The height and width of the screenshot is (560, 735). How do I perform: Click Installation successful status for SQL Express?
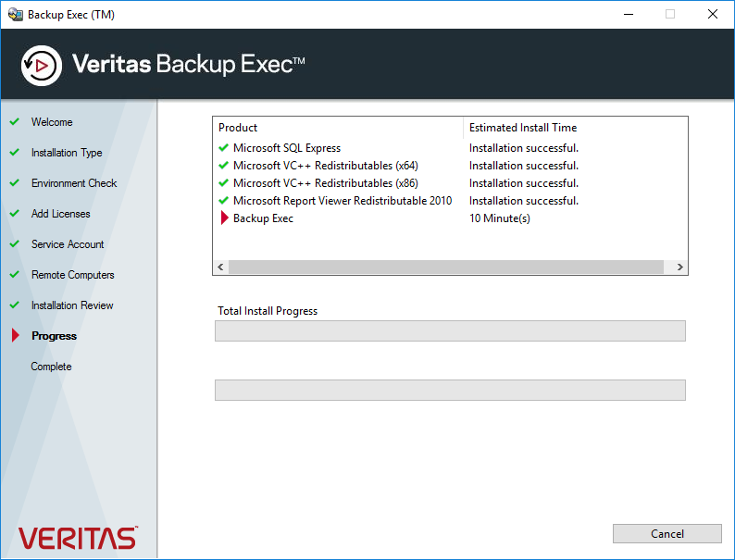[x=524, y=148]
